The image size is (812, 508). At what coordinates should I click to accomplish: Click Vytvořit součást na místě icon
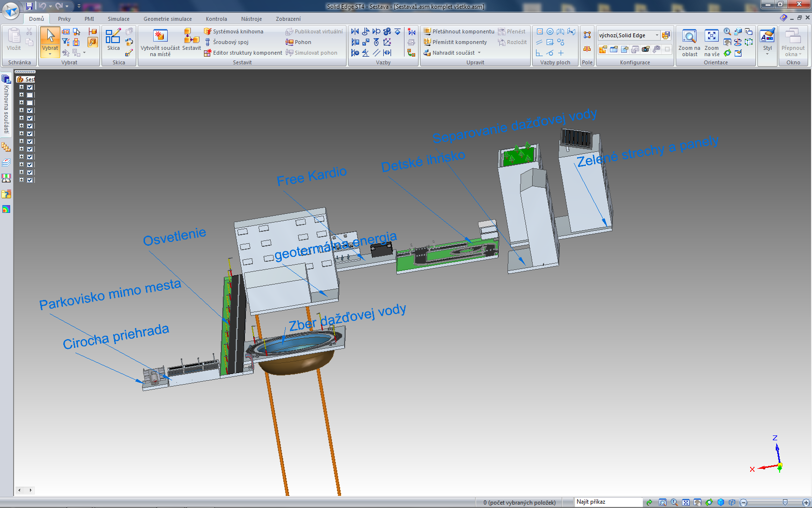click(160, 36)
